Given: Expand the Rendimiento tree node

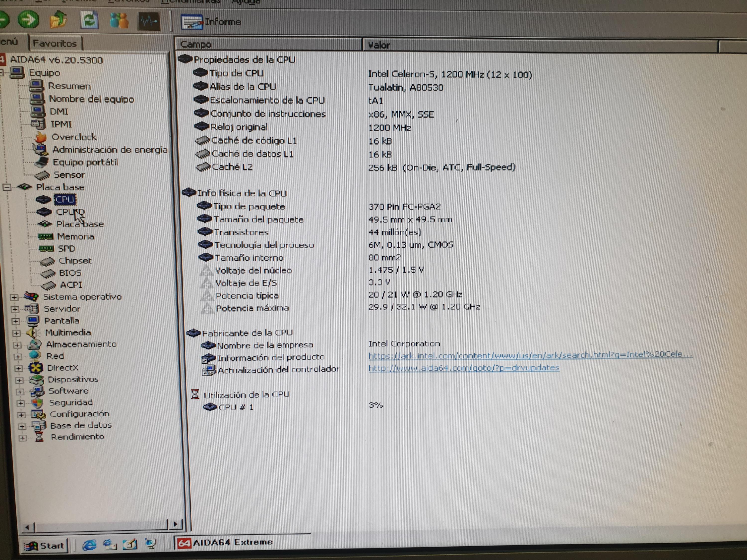Looking at the screenshot, I should pyautogui.click(x=22, y=438).
